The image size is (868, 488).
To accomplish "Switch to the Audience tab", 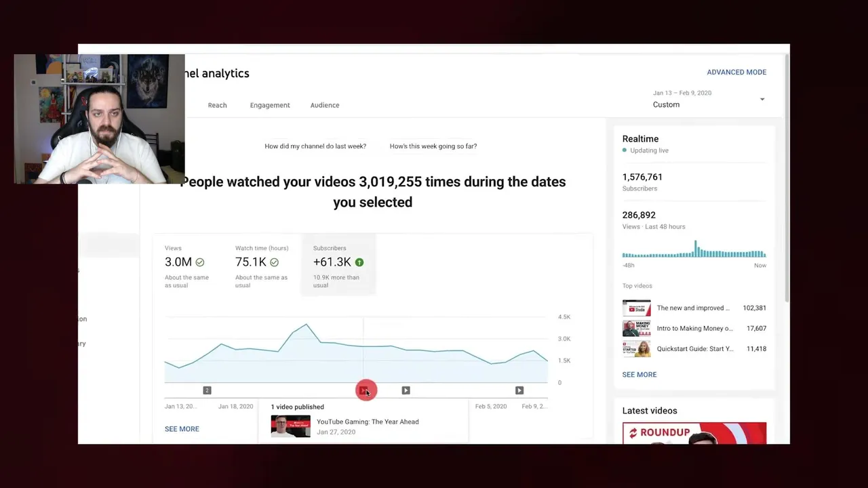I will (x=325, y=105).
